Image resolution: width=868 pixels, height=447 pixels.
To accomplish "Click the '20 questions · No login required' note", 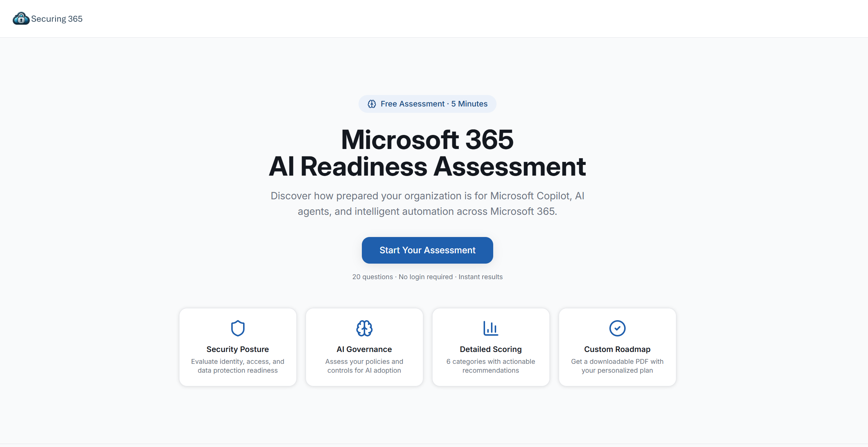I will pyautogui.click(x=427, y=277).
